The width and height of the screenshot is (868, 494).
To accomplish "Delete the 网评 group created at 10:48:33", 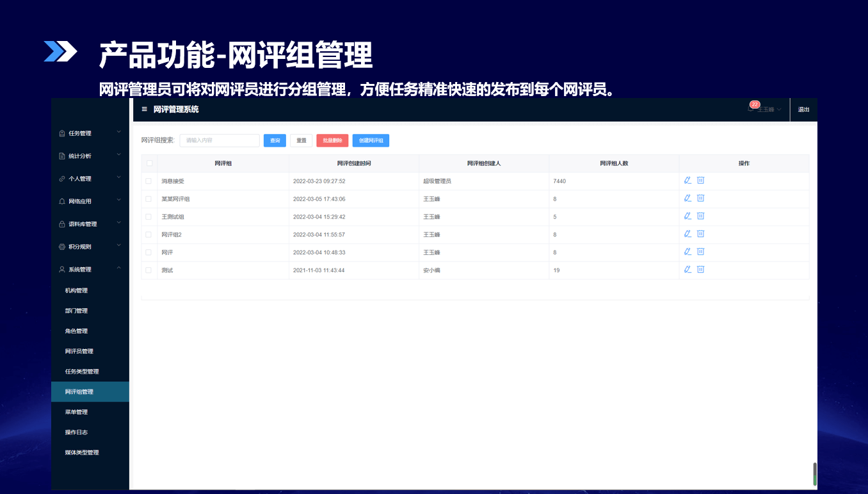I will pyautogui.click(x=700, y=252).
